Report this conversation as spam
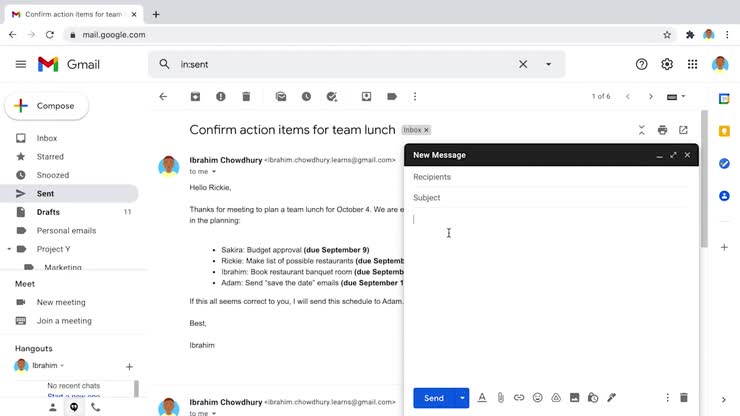This screenshot has width=740, height=416. click(221, 96)
